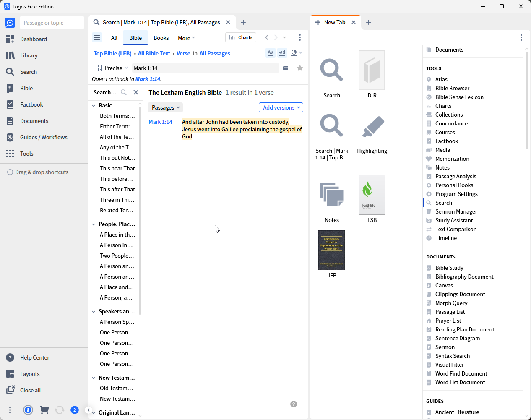Open the Text Comparison tool
The width and height of the screenshot is (531, 420).
(x=456, y=229)
